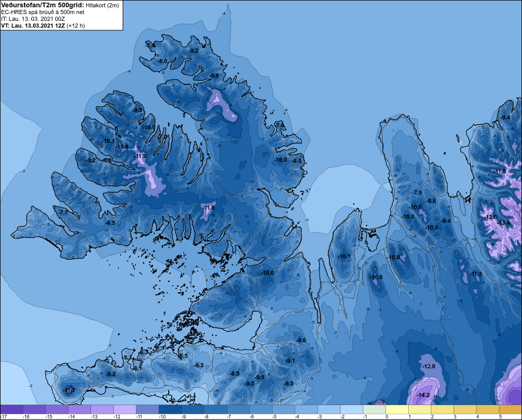The height and width of the screenshot is (420, 522).
Task: Click the -11.9 temperature label
Action: pyautogui.click(x=140, y=156)
